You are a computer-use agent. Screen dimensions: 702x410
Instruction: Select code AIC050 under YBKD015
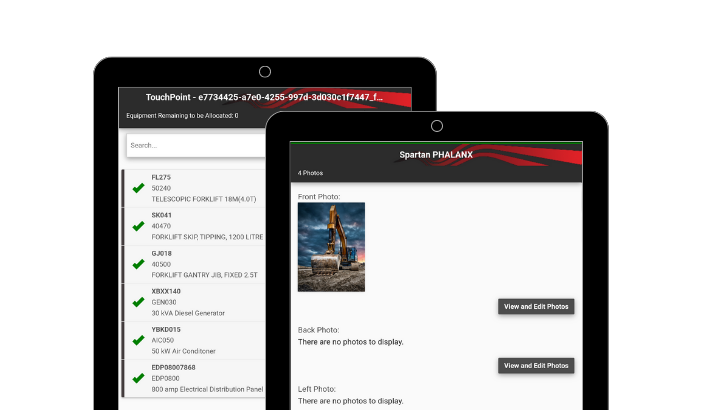pyautogui.click(x=163, y=340)
